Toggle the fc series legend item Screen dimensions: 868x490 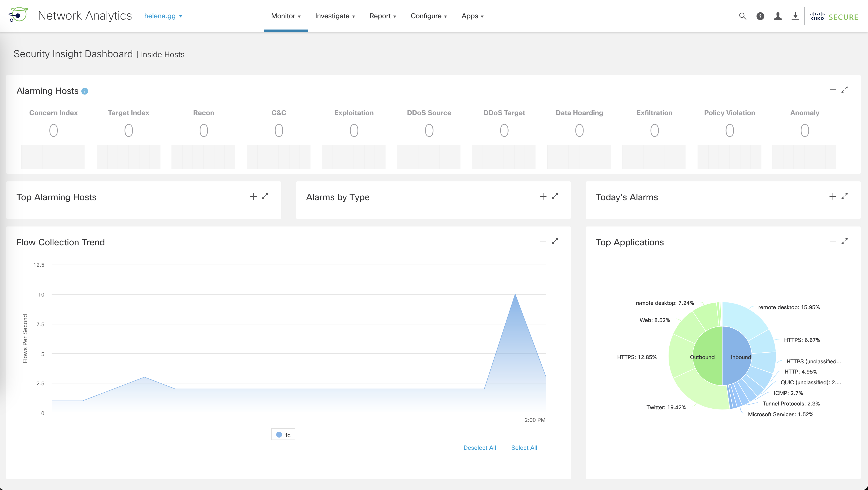(x=283, y=435)
